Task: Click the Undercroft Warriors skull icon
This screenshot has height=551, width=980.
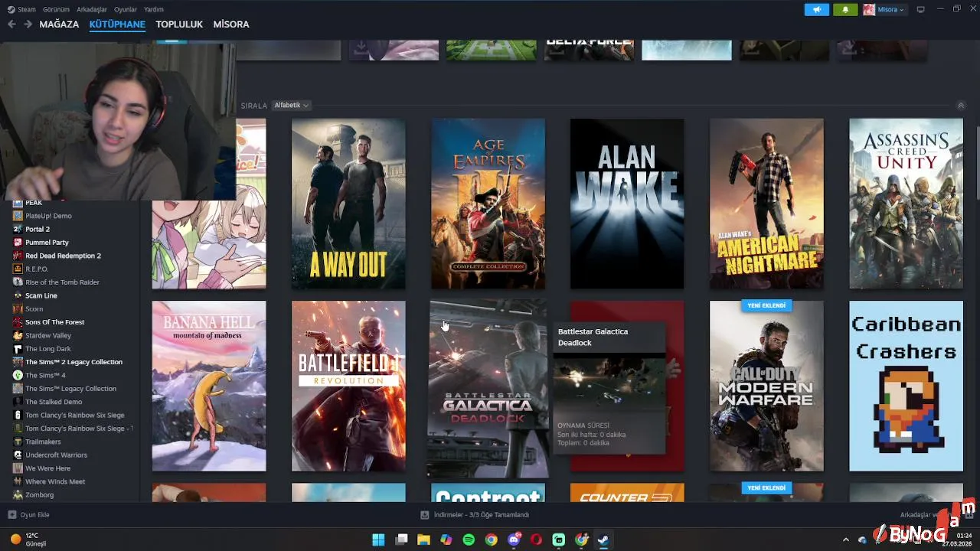Action: [x=18, y=455]
